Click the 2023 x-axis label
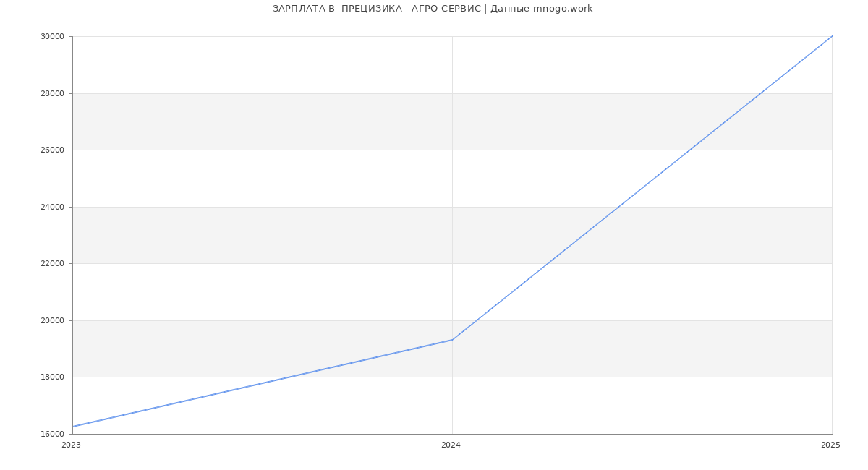Viewport: 868px width, 470px height. click(71, 445)
